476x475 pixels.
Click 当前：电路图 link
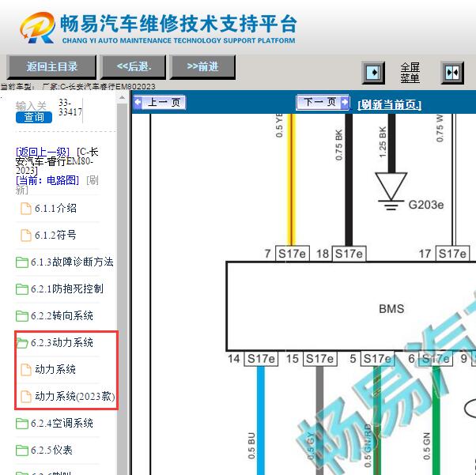(x=47, y=180)
